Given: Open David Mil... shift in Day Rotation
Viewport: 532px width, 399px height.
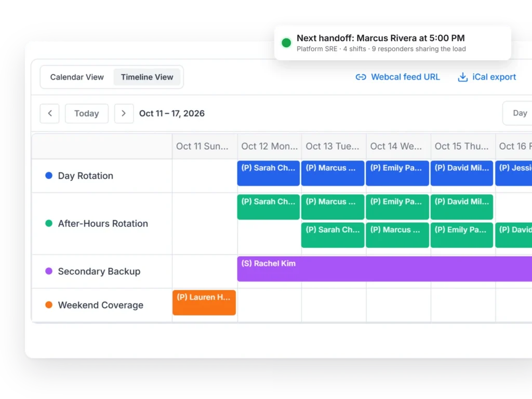Looking at the screenshot, I should coord(462,173).
